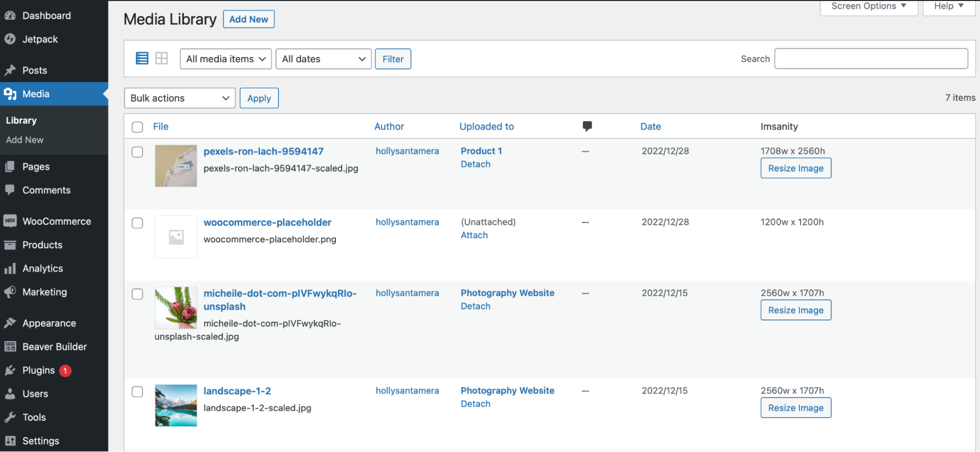The image size is (980, 452).
Task: Click Resize Image for landscape-1-2
Action: click(795, 408)
